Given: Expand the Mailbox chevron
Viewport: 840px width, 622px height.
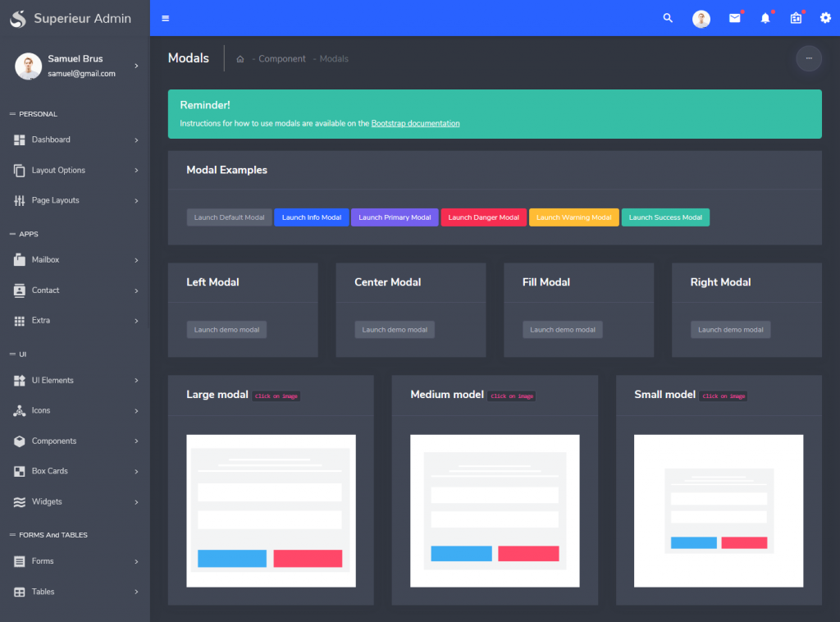Looking at the screenshot, I should point(137,260).
